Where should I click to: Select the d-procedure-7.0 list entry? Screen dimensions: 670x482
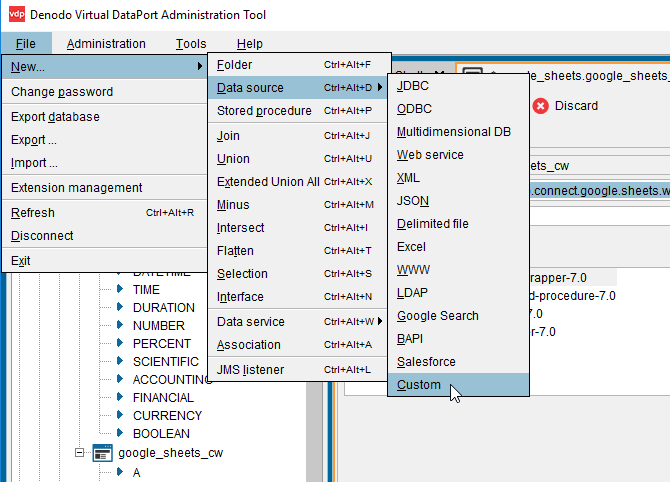(x=573, y=296)
